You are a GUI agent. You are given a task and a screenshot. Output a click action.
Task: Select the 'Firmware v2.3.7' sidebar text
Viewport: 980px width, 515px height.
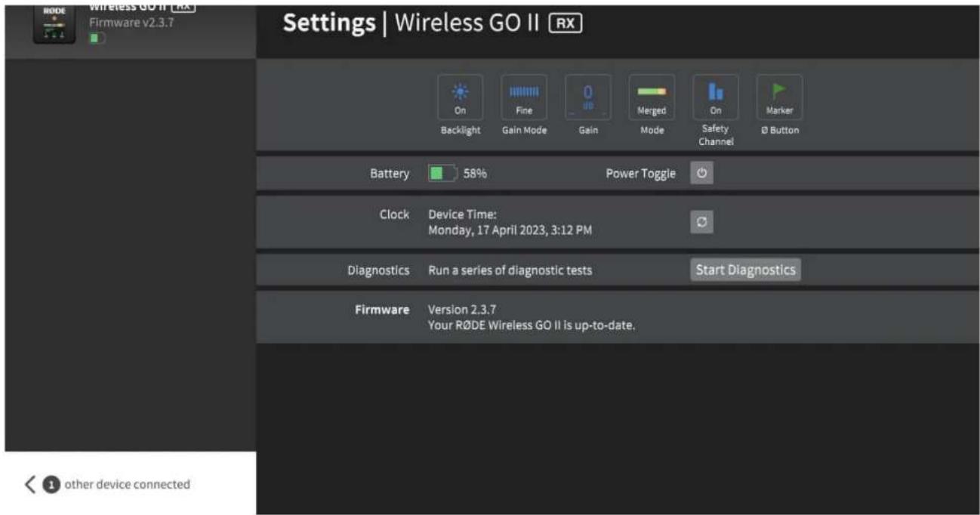132,23
